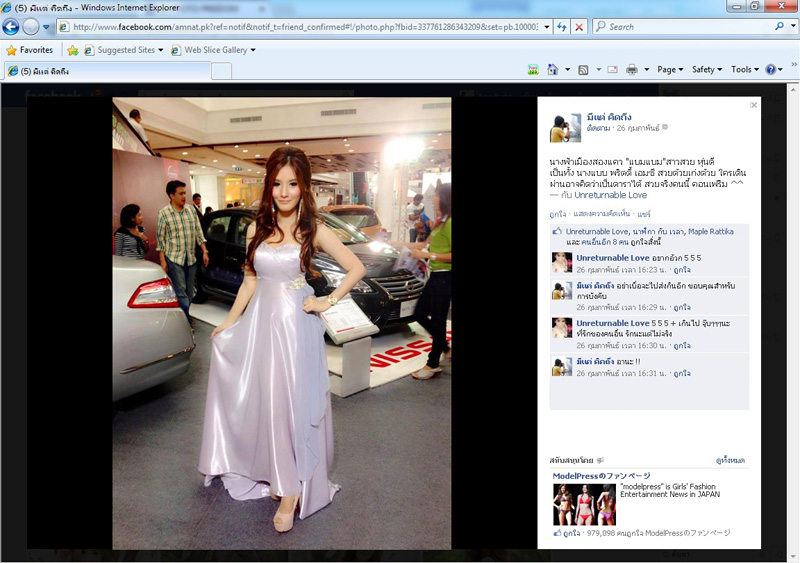Screen dimensions: 800x563
Task: Like the comment posted at 16:23
Action: (682, 270)
